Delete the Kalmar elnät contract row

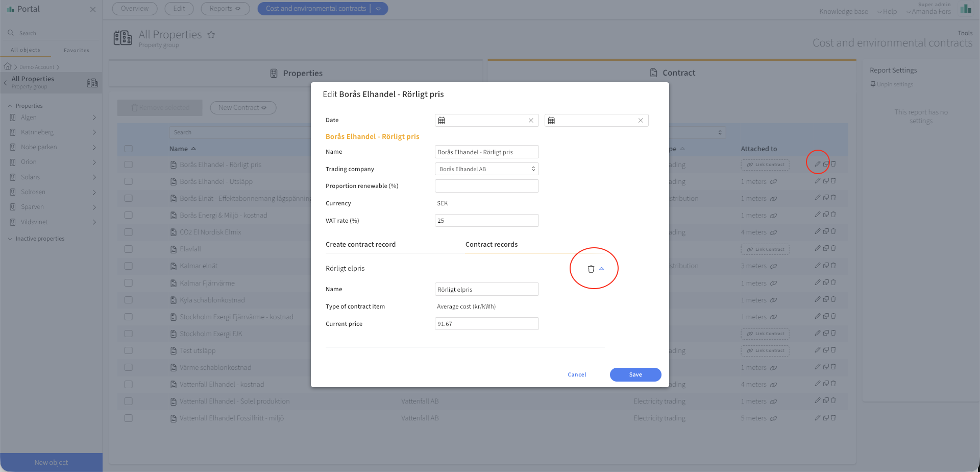click(x=833, y=265)
